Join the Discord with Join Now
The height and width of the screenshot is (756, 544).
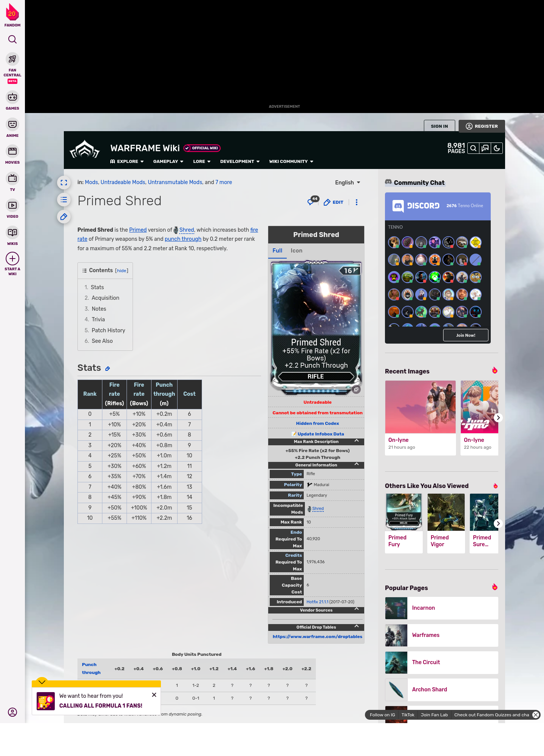click(466, 335)
